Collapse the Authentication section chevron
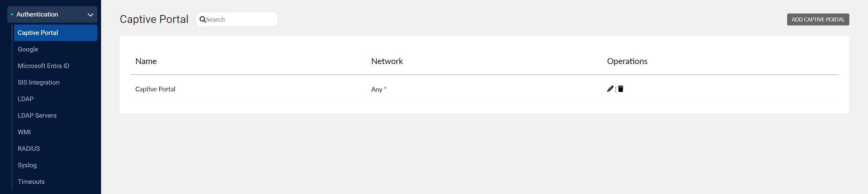Image resolution: width=868 pixels, height=194 pixels. [x=90, y=15]
